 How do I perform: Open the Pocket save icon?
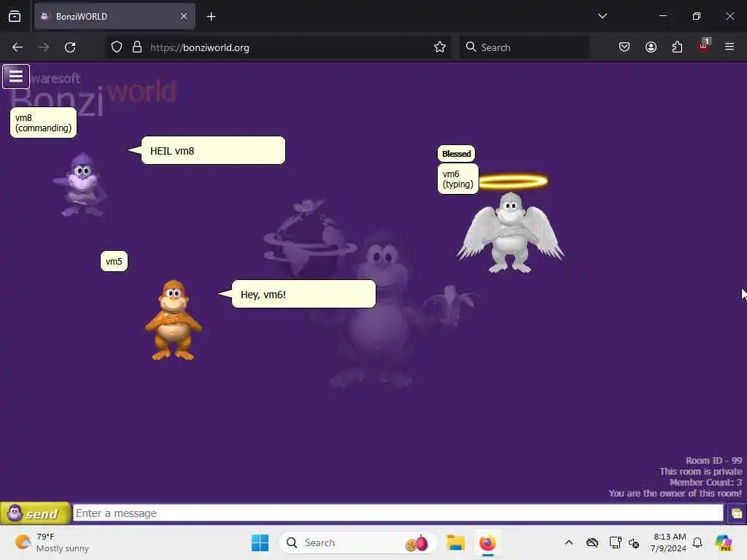pyautogui.click(x=624, y=47)
